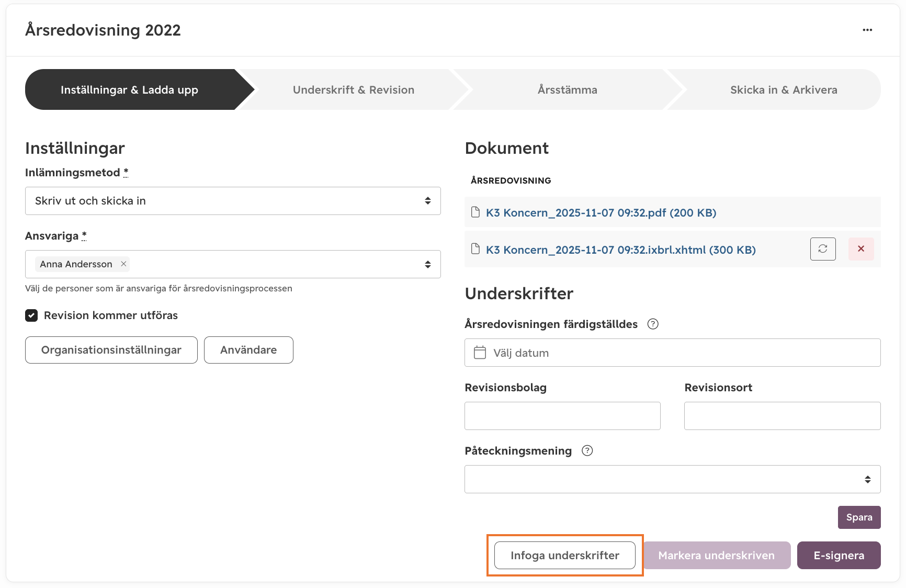Delete the ixbrl.xhtml file with red X
Screen dimensions: 906x588
click(x=861, y=249)
